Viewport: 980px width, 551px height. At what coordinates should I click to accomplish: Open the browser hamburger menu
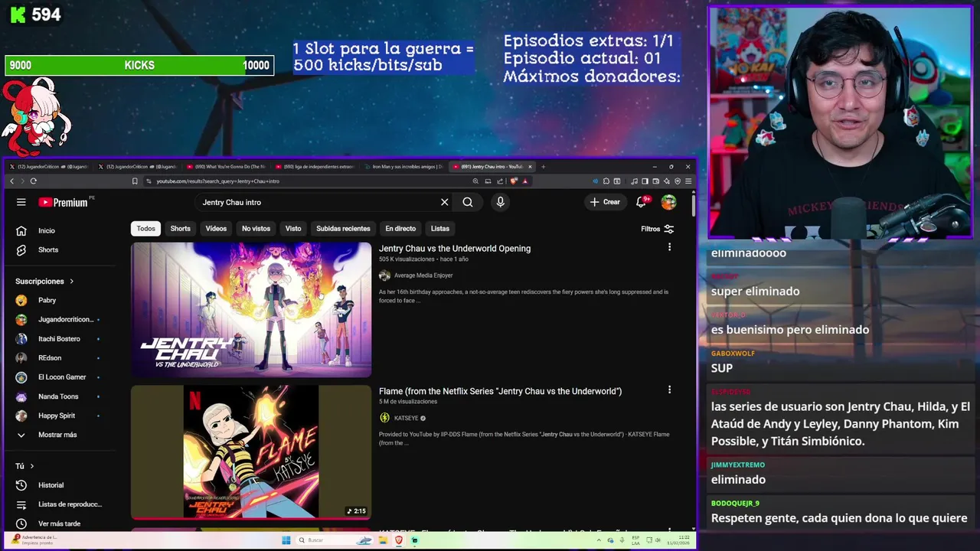(x=688, y=181)
